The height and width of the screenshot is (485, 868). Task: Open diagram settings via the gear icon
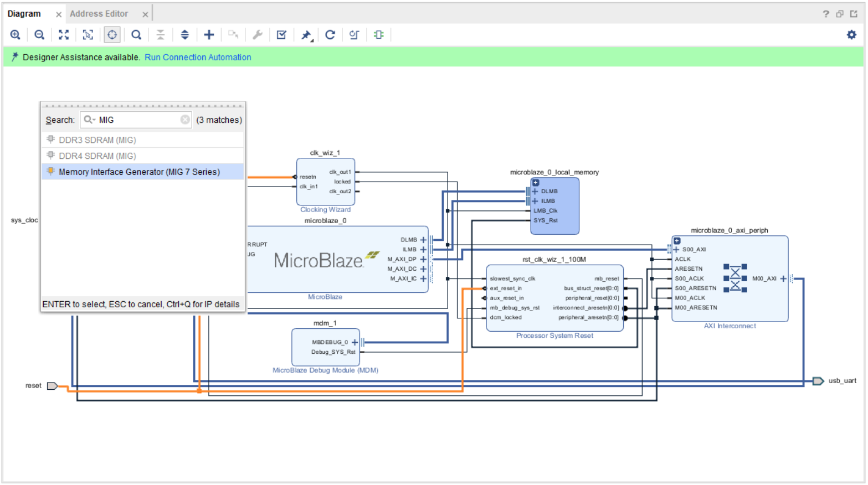(x=851, y=34)
